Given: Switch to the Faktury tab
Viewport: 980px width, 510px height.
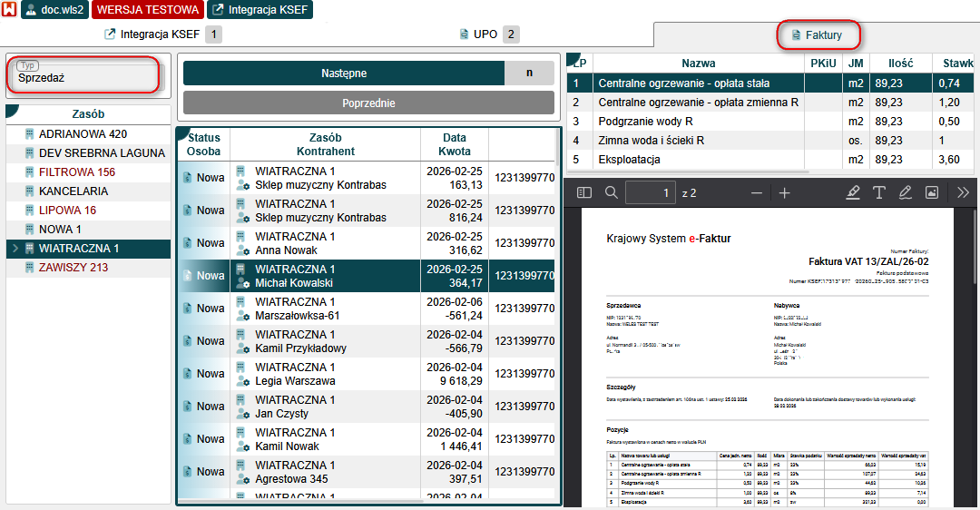Looking at the screenshot, I should (818, 35).
